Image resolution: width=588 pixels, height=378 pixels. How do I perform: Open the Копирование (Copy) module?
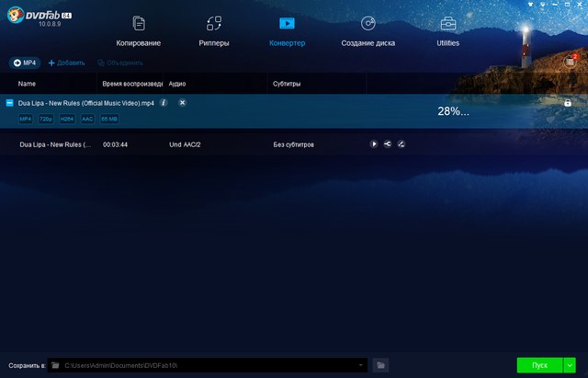coord(138,30)
